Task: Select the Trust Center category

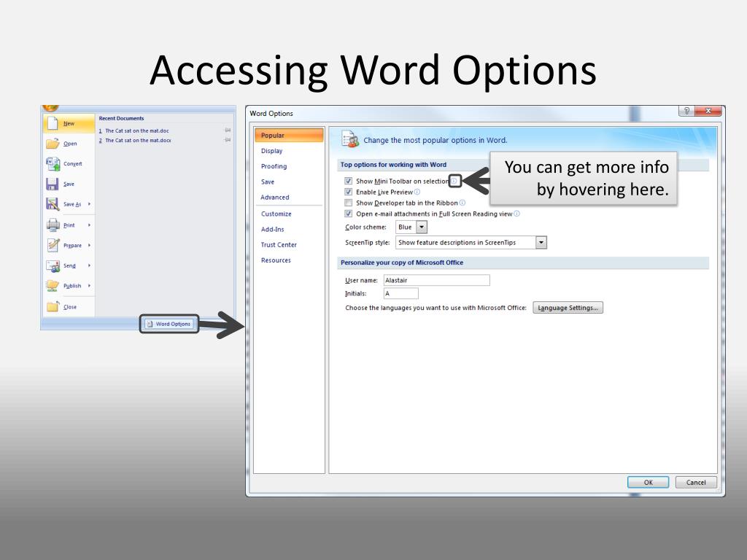Action: [x=289, y=245]
